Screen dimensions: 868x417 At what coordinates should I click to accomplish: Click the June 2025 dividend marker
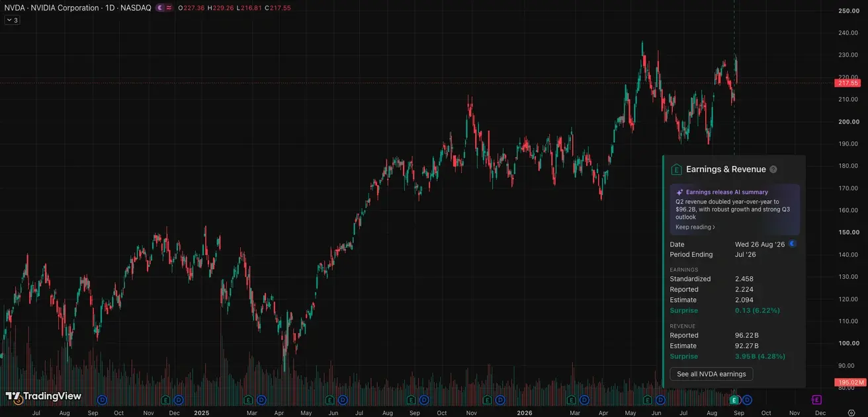point(343,400)
